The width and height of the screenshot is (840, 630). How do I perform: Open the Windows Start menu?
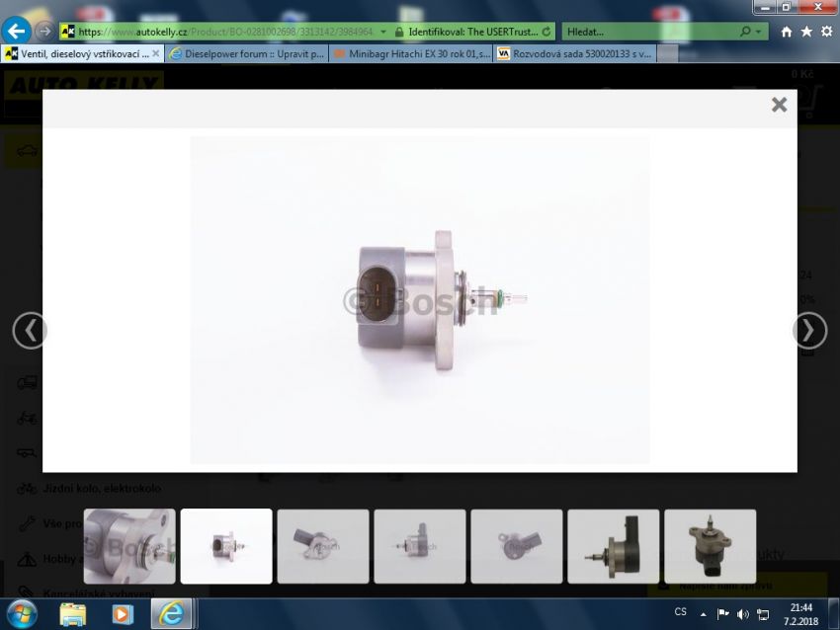[22, 613]
